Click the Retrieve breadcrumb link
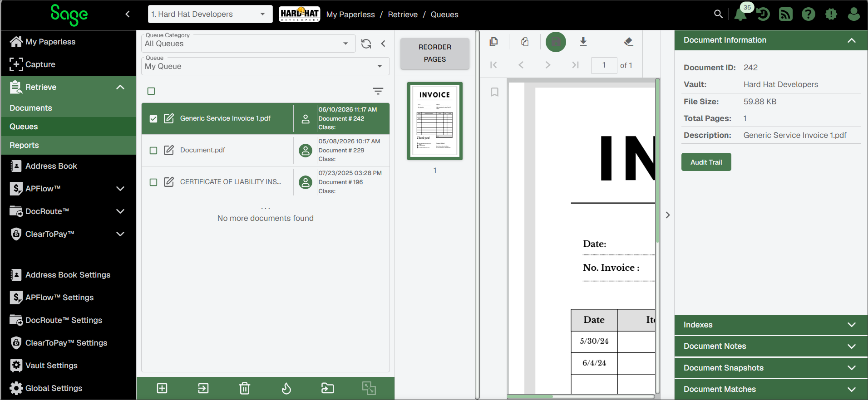868x400 pixels. coord(403,15)
